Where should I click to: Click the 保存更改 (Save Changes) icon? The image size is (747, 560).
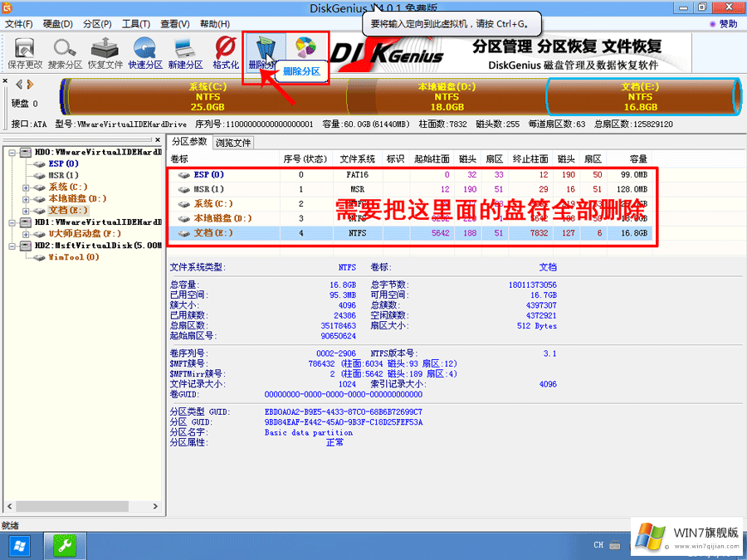[x=24, y=48]
